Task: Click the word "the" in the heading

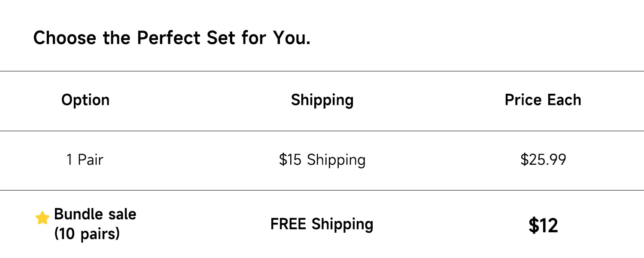Action: click(x=117, y=38)
